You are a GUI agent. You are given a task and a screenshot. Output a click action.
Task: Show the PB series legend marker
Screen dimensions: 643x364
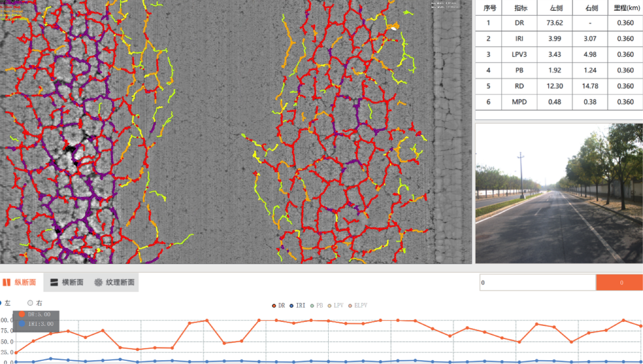point(312,306)
